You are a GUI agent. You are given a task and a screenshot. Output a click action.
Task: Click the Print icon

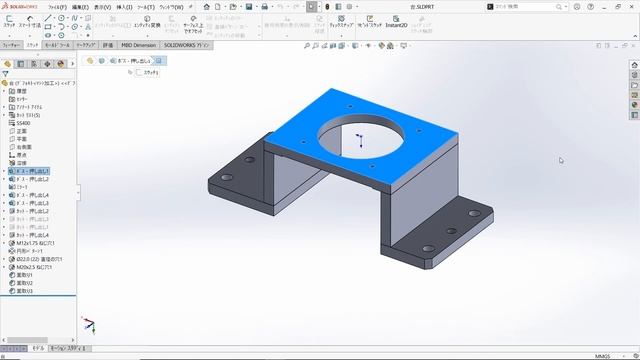click(x=264, y=7)
